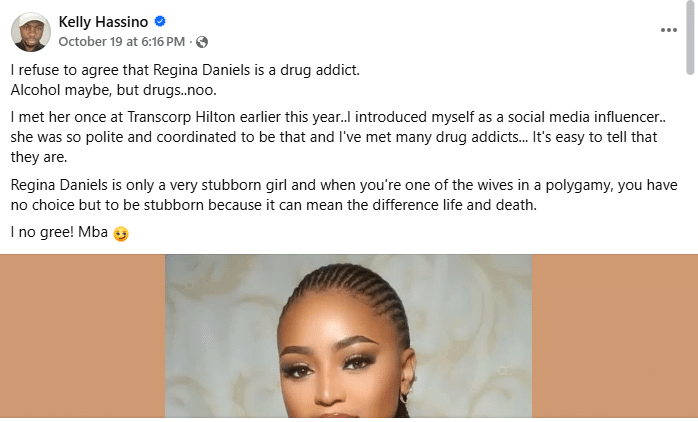Click the winking emoji after Mba
Image resolution: width=698 pixels, height=422 pixels.
click(x=122, y=234)
